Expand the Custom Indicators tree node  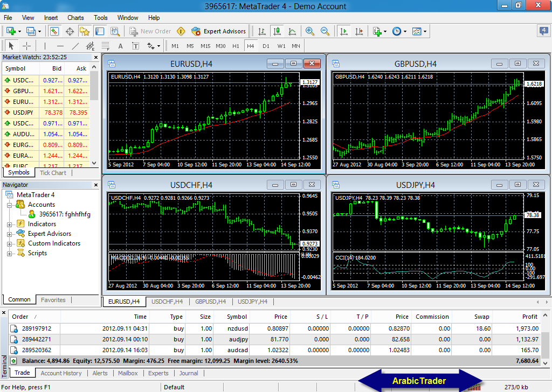[x=10, y=243]
